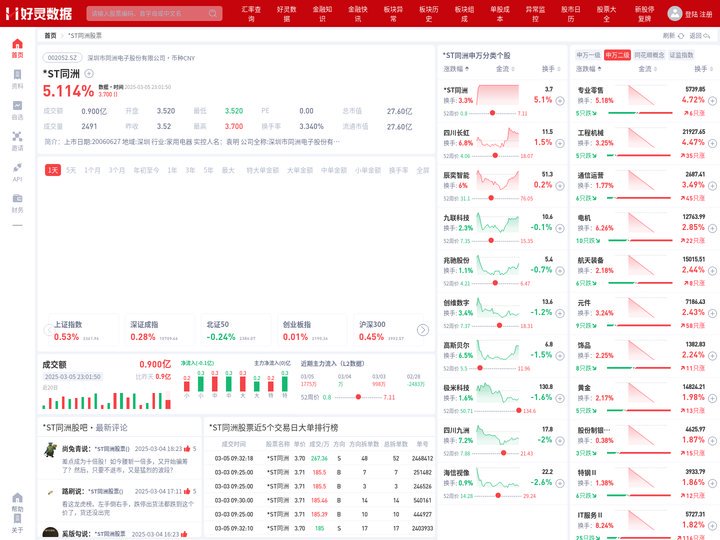
Task: Open 汇率查询 in top navigation
Action: [251, 14]
